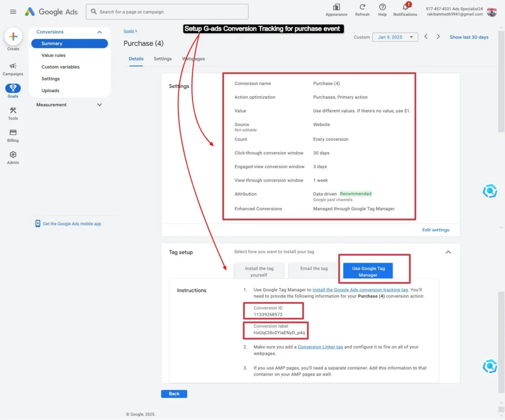Click the account profile avatar
Image resolution: width=505 pixels, height=420 pixels.
tap(492, 12)
